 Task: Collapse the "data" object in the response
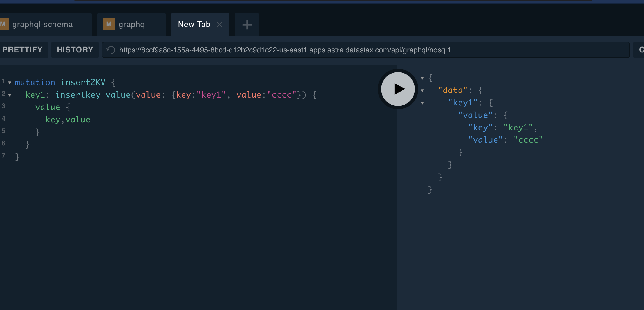(x=422, y=90)
